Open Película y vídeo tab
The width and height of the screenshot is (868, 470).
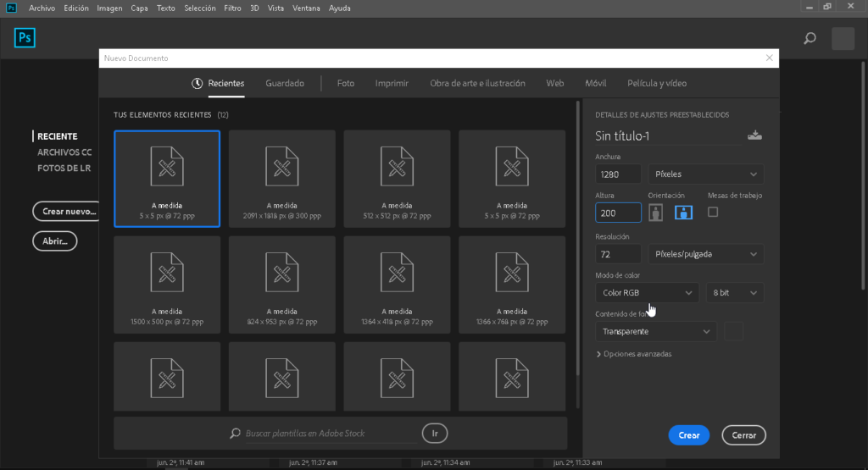[657, 84]
